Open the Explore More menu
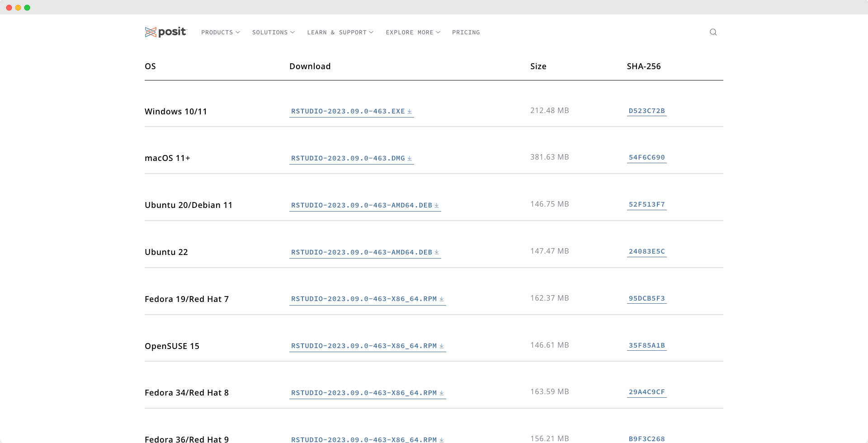The height and width of the screenshot is (443, 868). [413, 33]
